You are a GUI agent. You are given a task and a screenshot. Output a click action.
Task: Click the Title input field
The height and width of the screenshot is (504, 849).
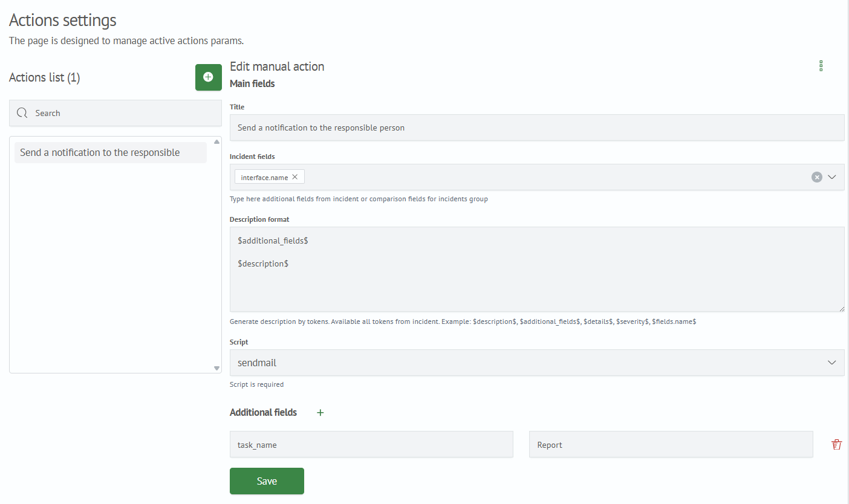[x=537, y=128]
